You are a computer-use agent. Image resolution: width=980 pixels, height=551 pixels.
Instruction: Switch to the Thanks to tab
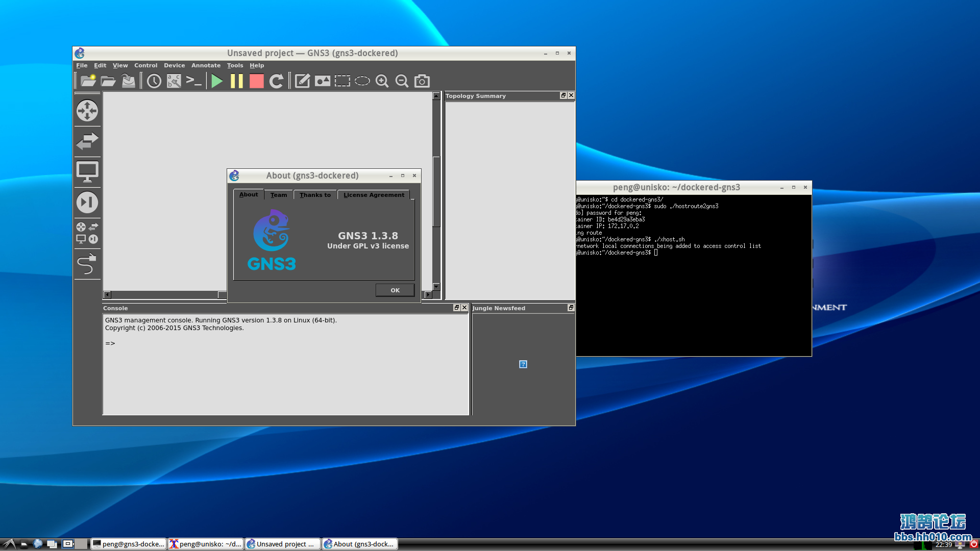tap(315, 195)
